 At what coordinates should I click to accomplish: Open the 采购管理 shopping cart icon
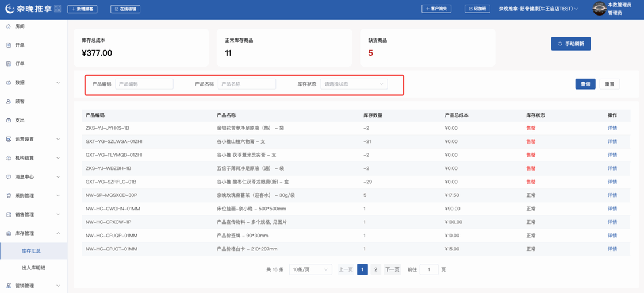tap(9, 196)
